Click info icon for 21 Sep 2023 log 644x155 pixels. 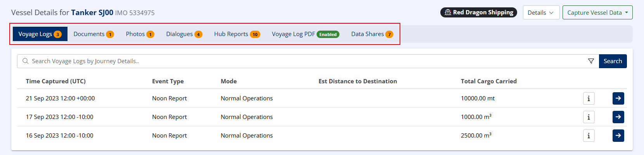[589, 98]
